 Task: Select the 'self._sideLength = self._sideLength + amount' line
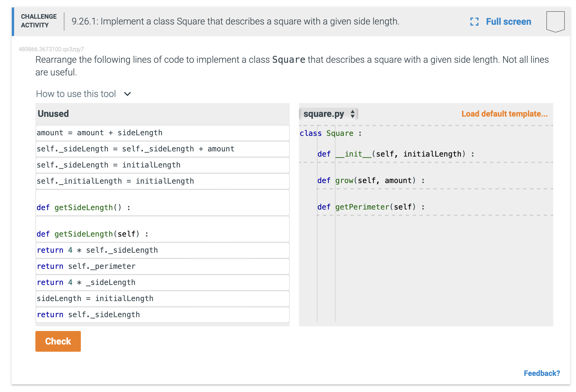(162, 149)
